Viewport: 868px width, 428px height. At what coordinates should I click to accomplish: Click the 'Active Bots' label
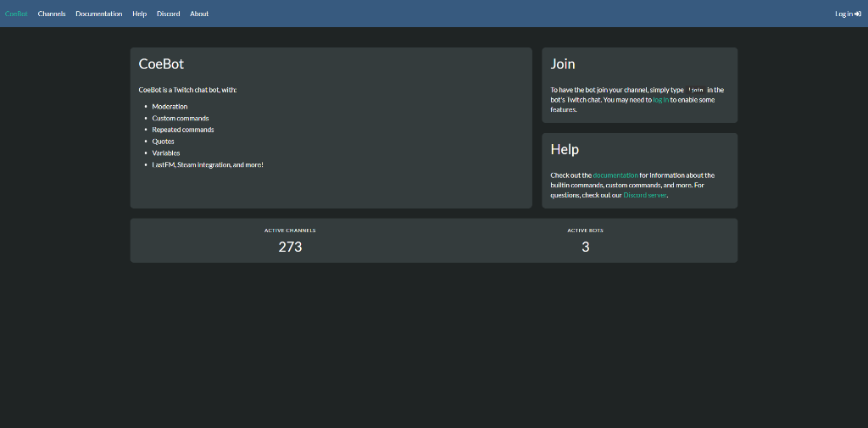586,231
